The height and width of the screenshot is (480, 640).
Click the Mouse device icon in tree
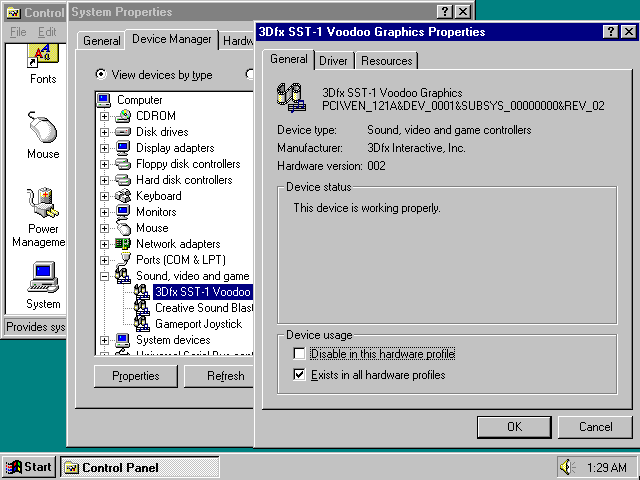pyautogui.click(x=123, y=228)
